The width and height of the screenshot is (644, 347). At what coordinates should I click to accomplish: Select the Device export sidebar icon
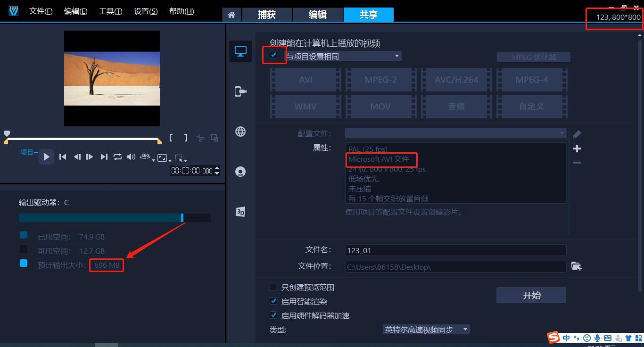pyautogui.click(x=240, y=91)
